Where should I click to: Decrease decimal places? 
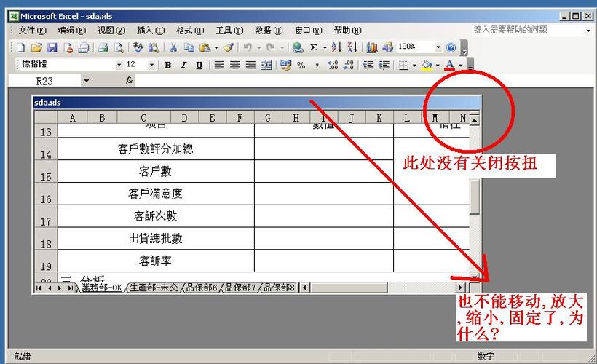point(349,65)
